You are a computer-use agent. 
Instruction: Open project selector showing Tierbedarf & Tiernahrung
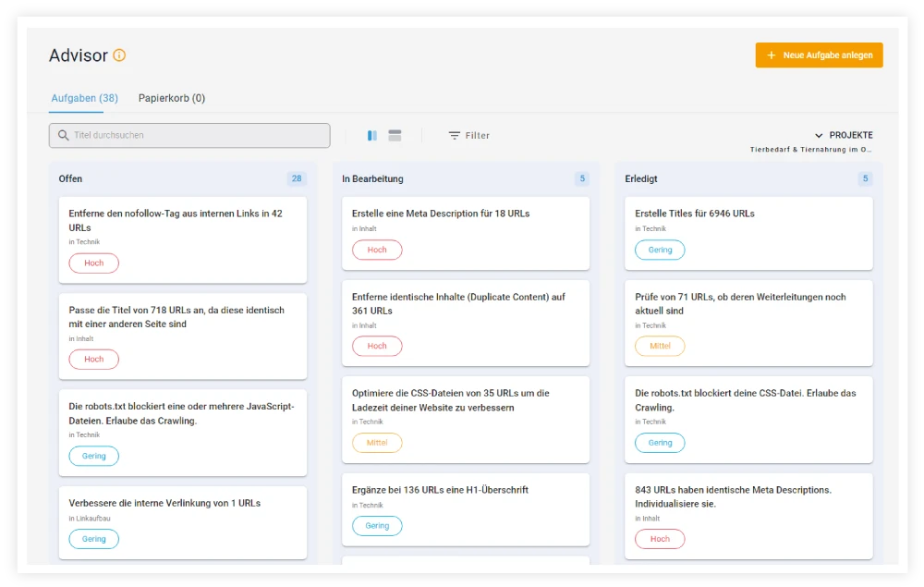pos(812,149)
